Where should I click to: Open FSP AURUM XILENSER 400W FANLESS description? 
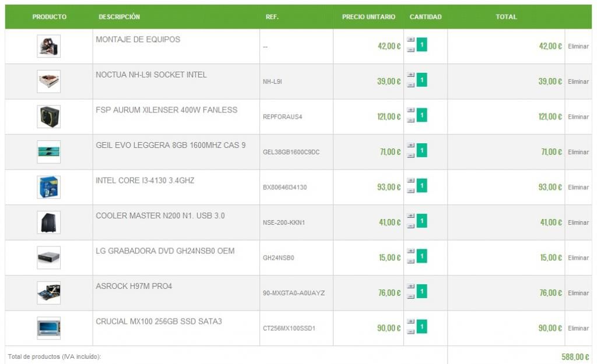point(166,110)
